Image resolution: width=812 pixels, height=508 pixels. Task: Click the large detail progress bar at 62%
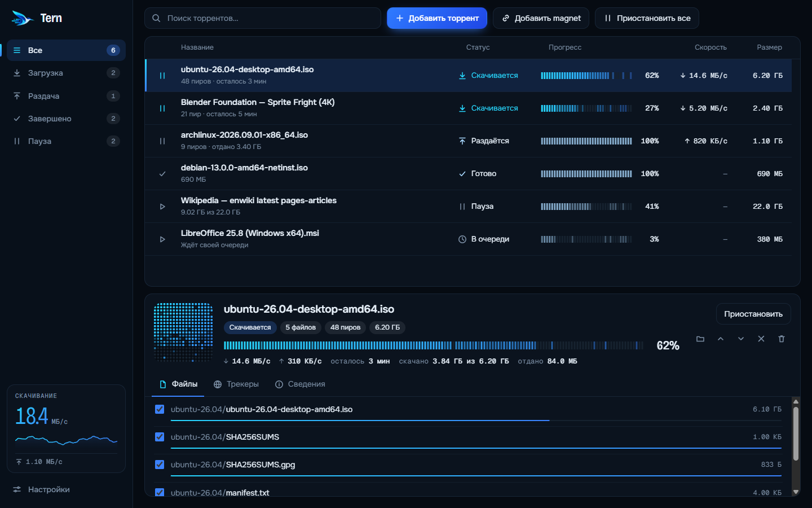pyautogui.click(x=434, y=345)
